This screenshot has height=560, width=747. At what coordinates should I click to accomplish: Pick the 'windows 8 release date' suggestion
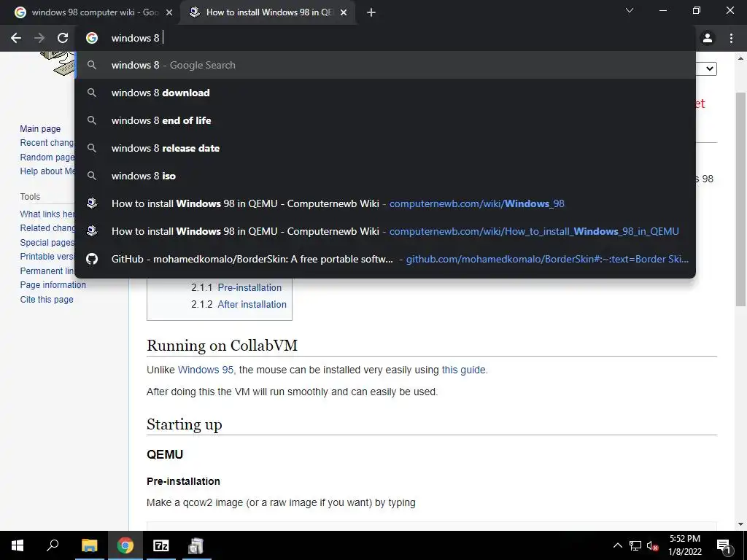(385, 148)
